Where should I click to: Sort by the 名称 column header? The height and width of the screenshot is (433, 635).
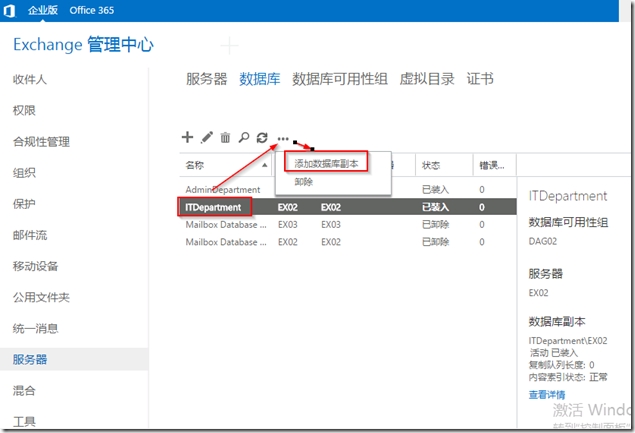(x=226, y=165)
